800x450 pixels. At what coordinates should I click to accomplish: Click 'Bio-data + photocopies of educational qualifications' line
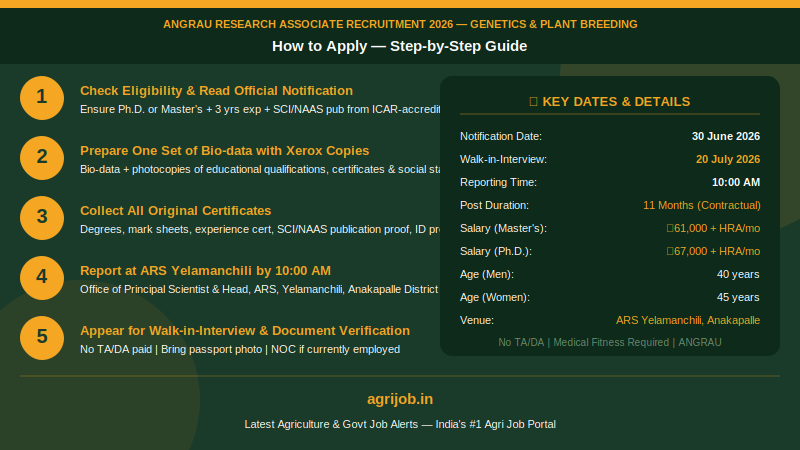[x=260, y=169]
